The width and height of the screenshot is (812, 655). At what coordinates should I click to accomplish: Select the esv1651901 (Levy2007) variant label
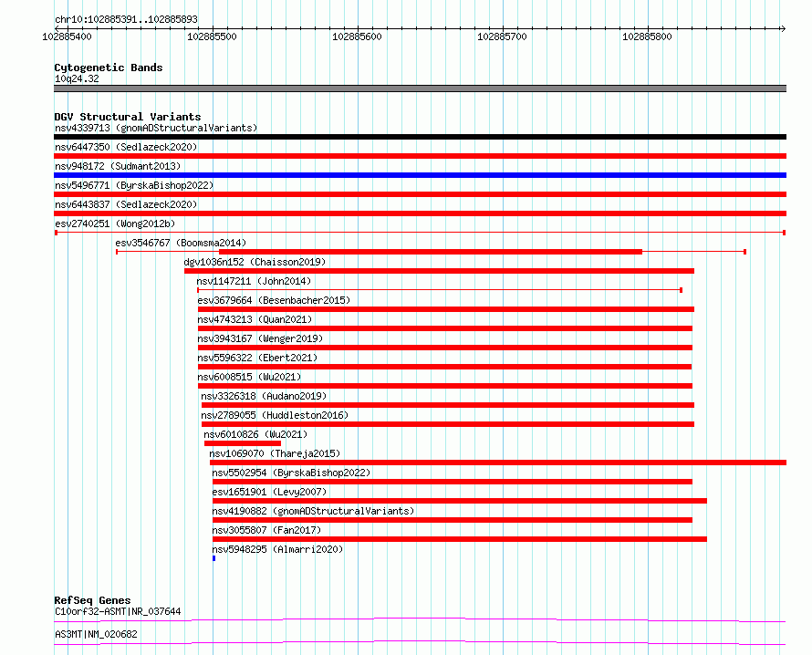click(x=270, y=492)
